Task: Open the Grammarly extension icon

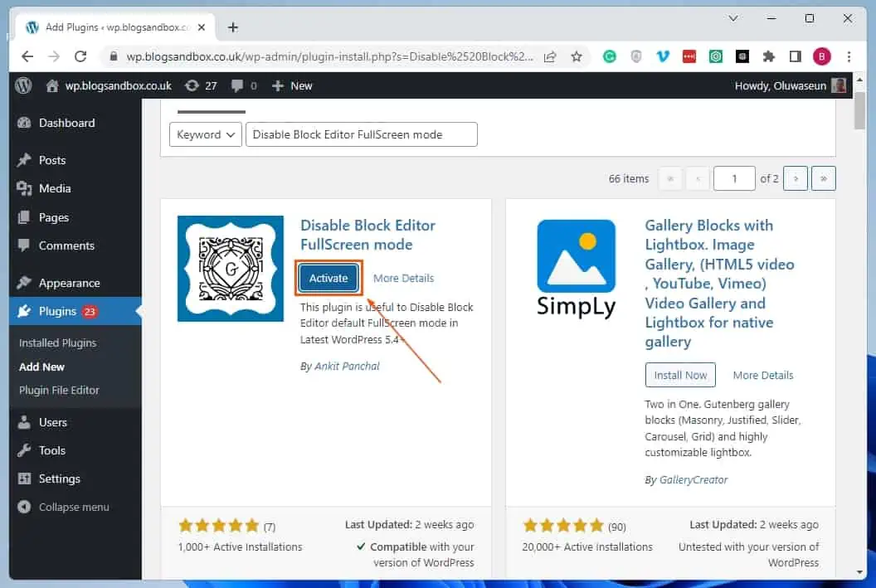Action: coord(610,56)
